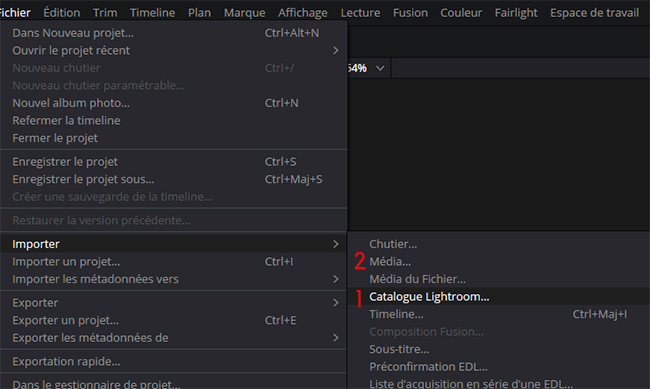
Task: Select Média du Fichier…
Action: coord(499,279)
